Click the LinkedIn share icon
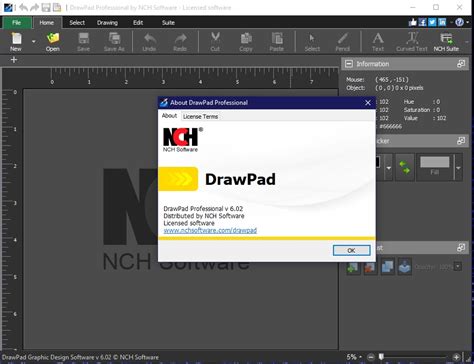 [442, 22]
